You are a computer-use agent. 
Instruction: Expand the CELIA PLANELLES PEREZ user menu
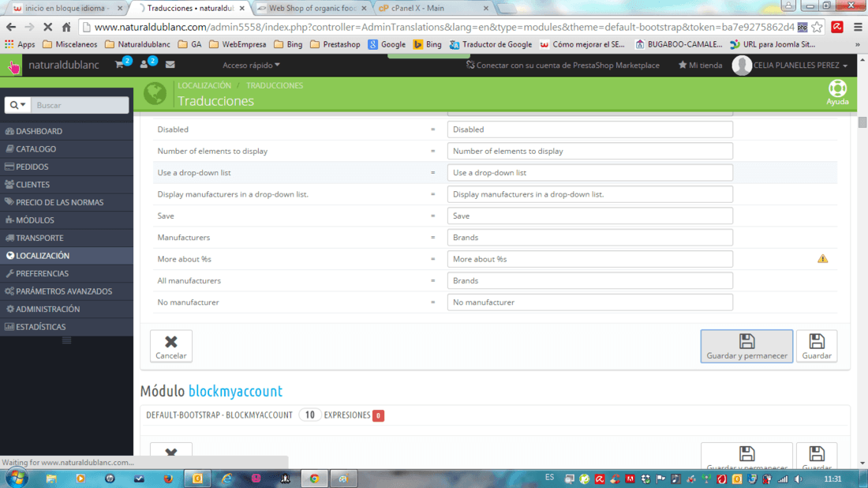pyautogui.click(x=800, y=66)
